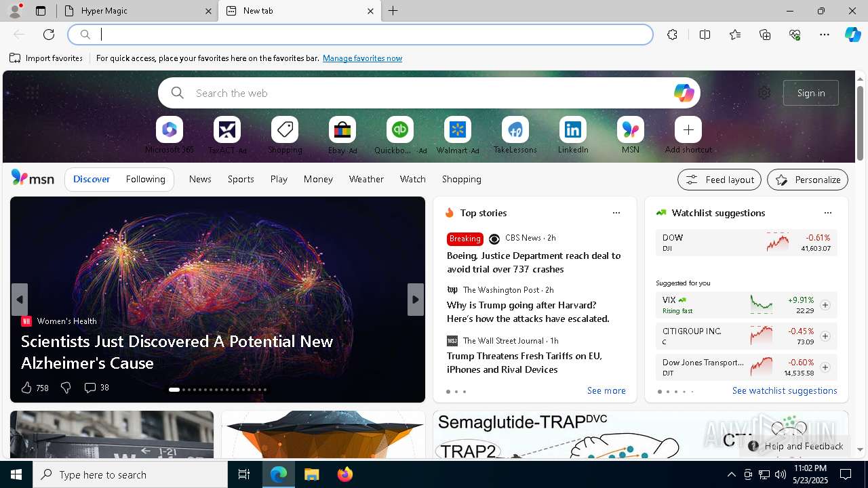Image resolution: width=868 pixels, height=488 pixels.
Task: Open Browser essentials heart icon
Action: pyautogui.click(x=795, y=35)
